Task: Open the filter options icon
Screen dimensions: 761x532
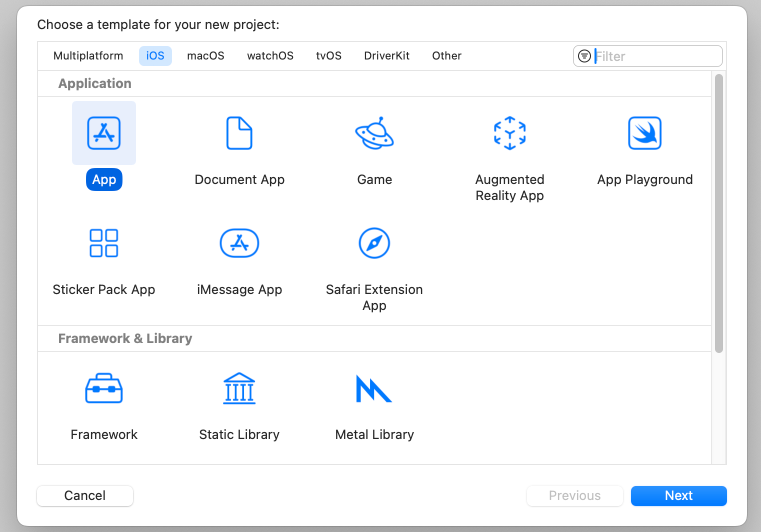Action: [x=584, y=56]
